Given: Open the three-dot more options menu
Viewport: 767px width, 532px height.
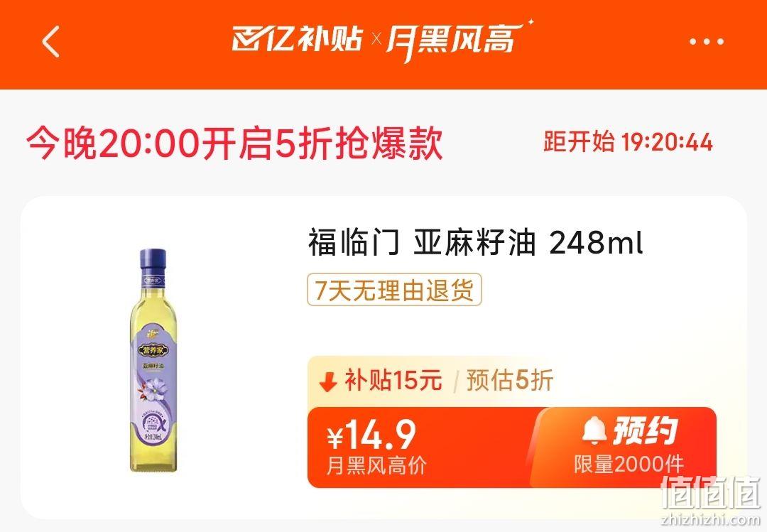Looking at the screenshot, I should click(706, 42).
